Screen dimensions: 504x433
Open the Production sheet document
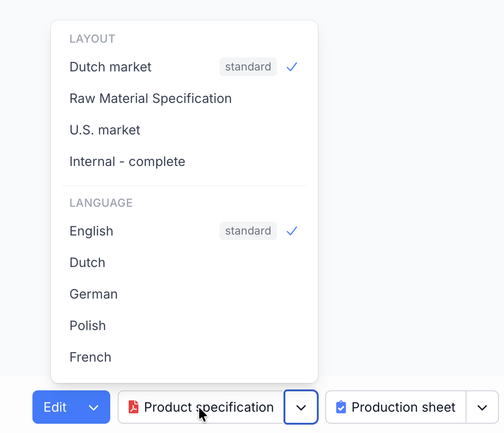click(403, 407)
